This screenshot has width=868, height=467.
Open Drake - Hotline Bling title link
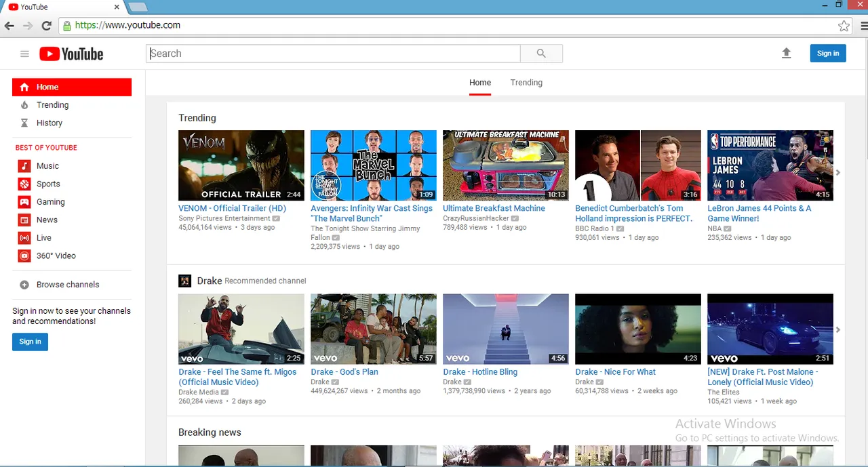click(480, 372)
